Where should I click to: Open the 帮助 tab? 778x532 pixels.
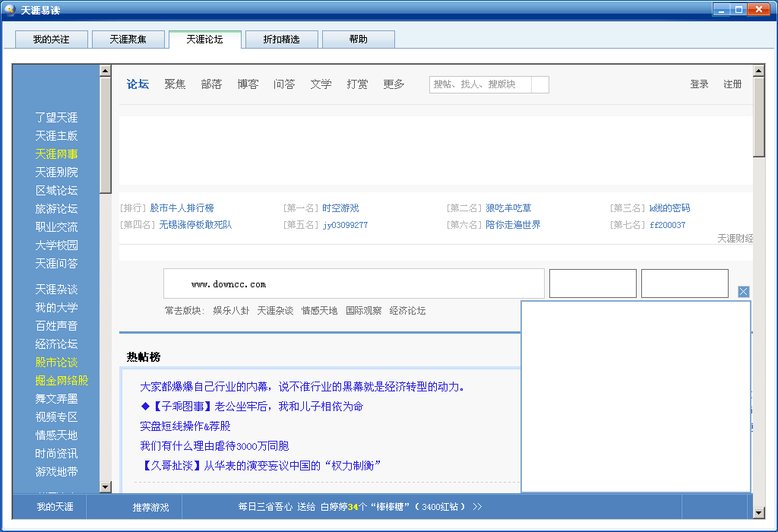tap(358, 39)
